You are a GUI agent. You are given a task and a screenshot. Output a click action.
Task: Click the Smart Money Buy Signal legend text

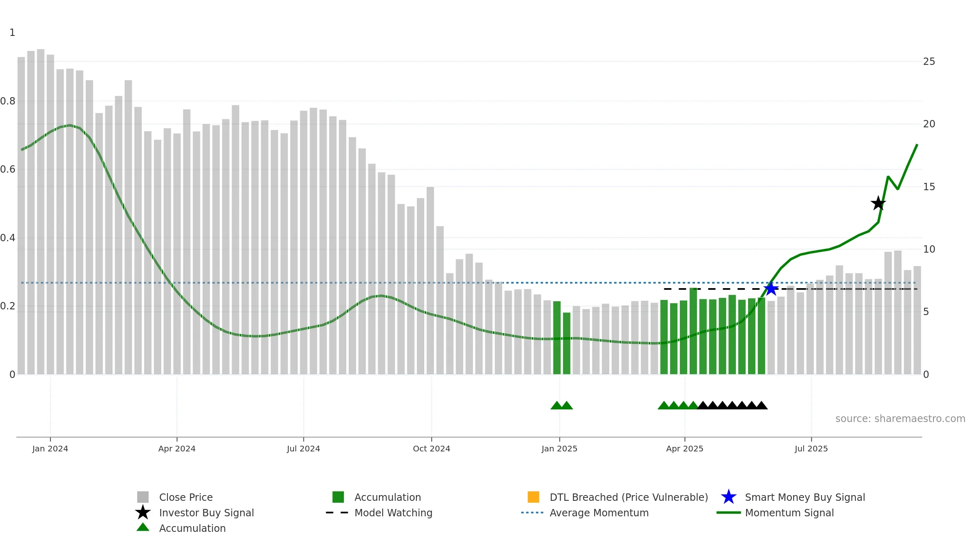point(805,497)
